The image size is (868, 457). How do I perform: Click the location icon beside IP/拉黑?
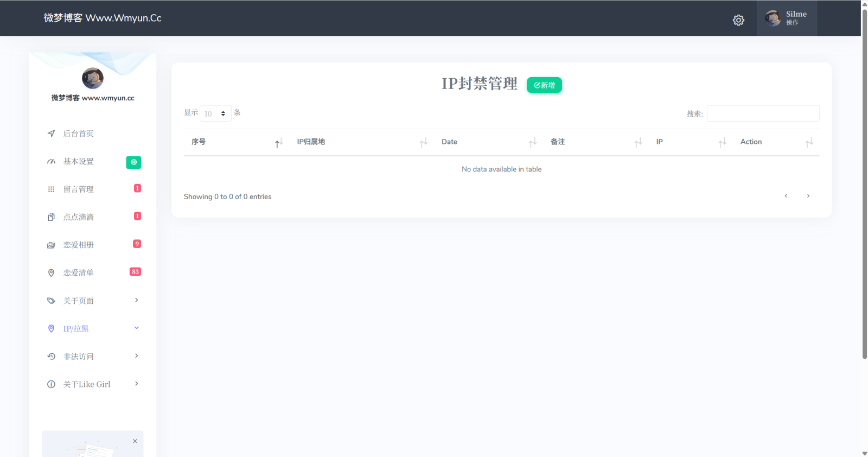click(51, 328)
